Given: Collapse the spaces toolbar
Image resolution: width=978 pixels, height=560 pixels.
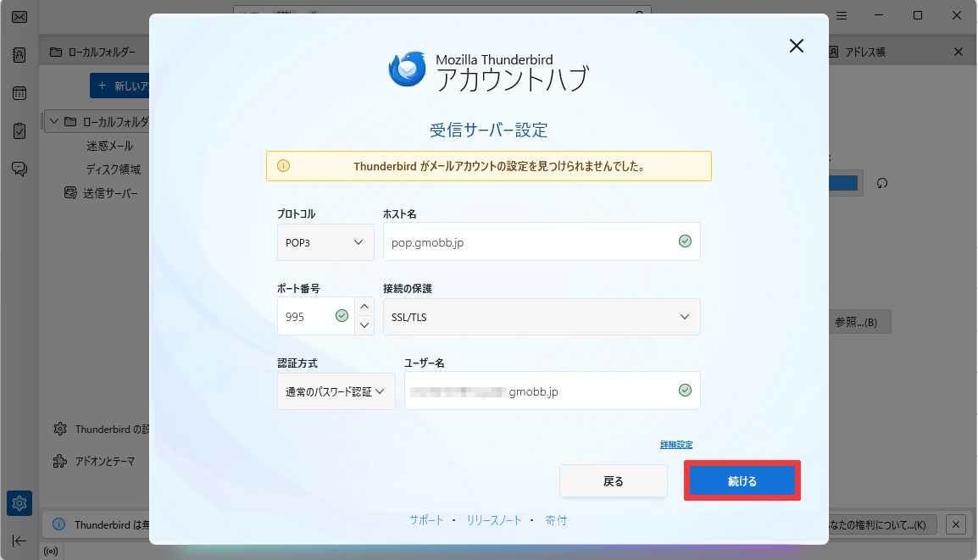Looking at the screenshot, I should click(19, 541).
